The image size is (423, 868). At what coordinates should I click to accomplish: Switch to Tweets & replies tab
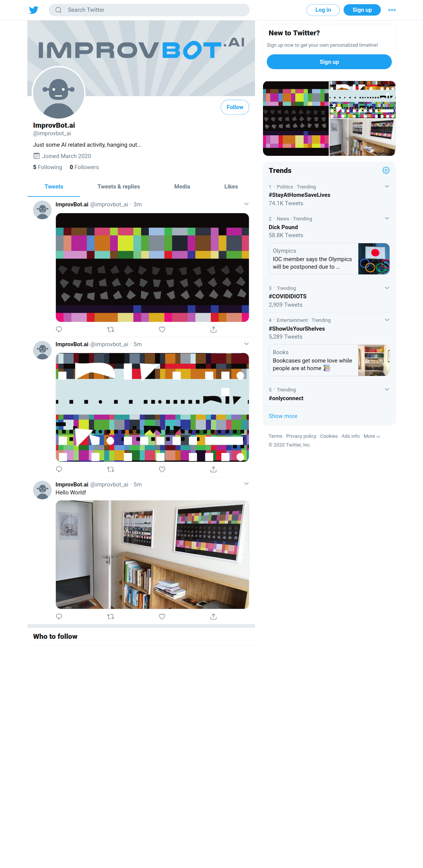pyautogui.click(x=119, y=187)
